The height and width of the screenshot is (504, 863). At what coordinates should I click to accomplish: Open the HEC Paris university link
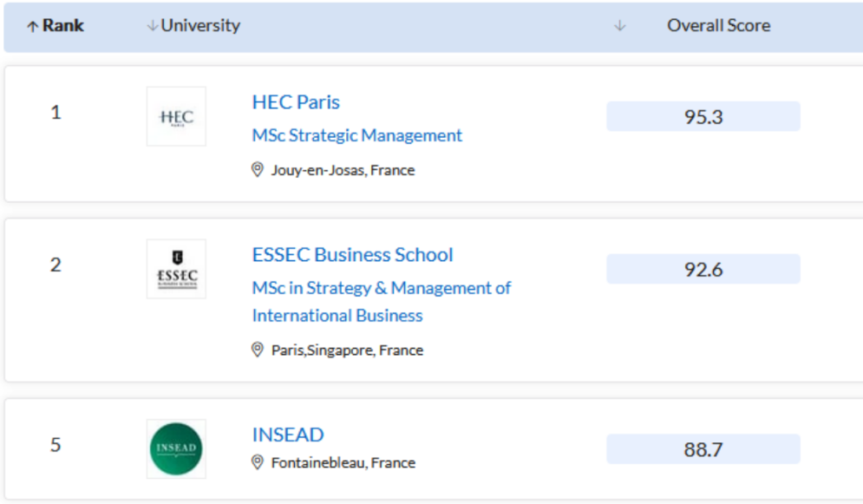point(296,102)
